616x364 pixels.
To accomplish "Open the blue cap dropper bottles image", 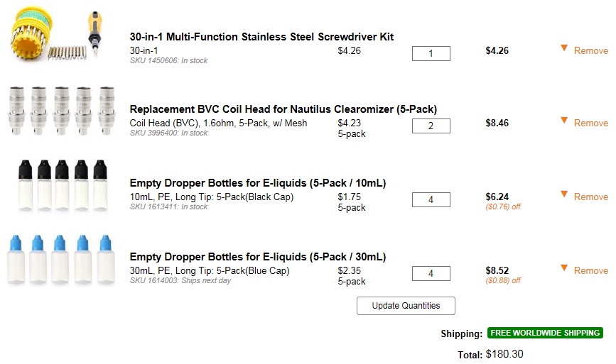I will click(x=61, y=258).
